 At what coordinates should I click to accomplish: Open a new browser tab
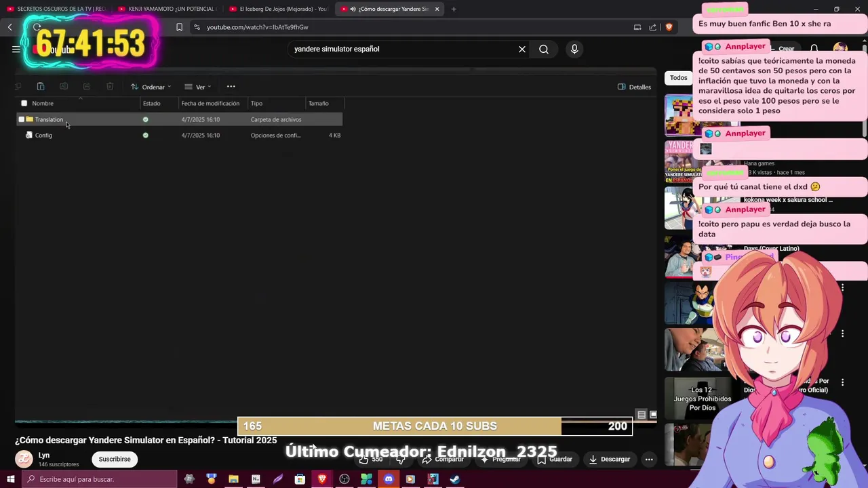(454, 9)
